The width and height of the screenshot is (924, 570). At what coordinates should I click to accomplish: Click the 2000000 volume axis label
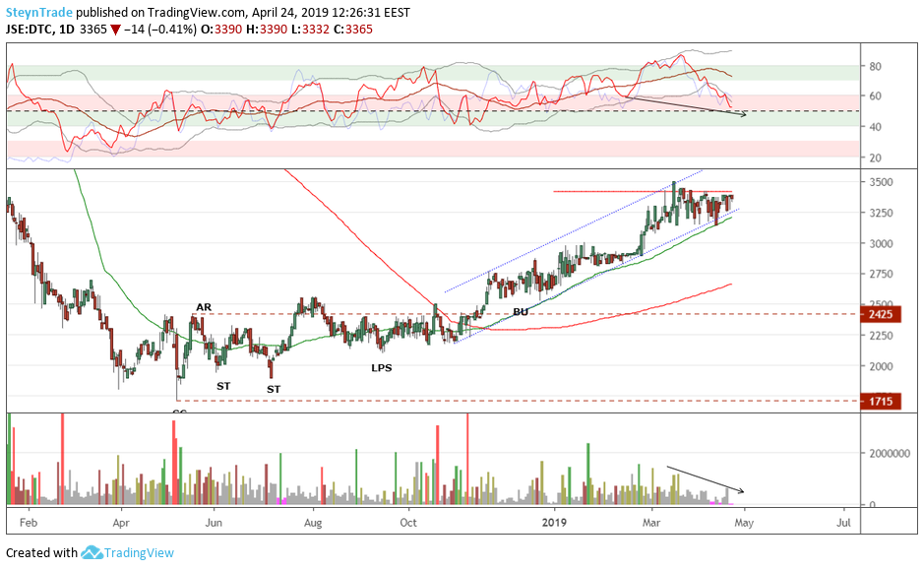(890, 453)
